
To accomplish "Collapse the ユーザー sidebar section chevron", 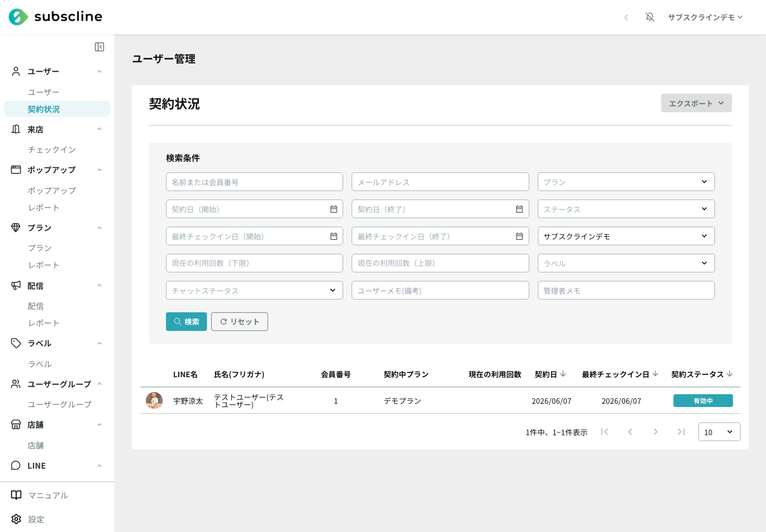I will (99, 71).
